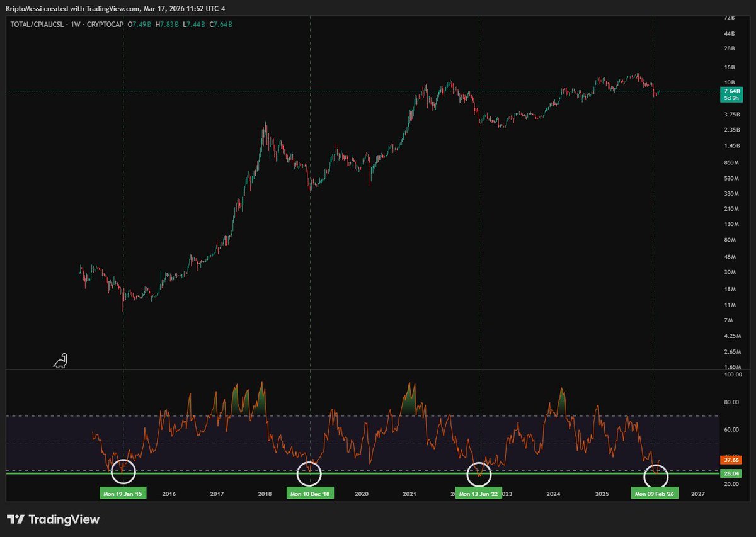Click the 2027 label on time axis
This screenshot has width=756, height=537.
pyautogui.click(x=697, y=494)
